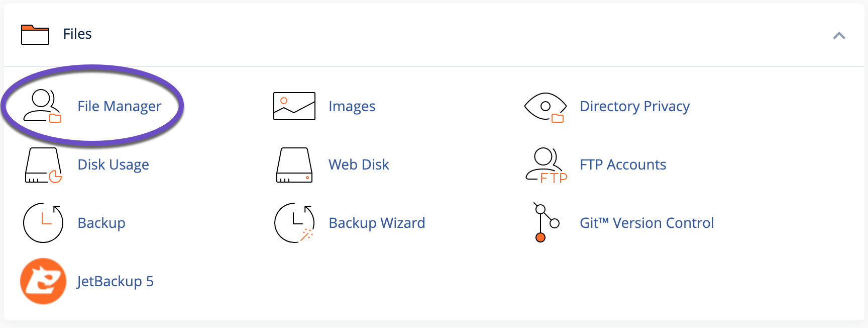
Task: Open the FTP Accounts user icon
Action: click(x=547, y=165)
